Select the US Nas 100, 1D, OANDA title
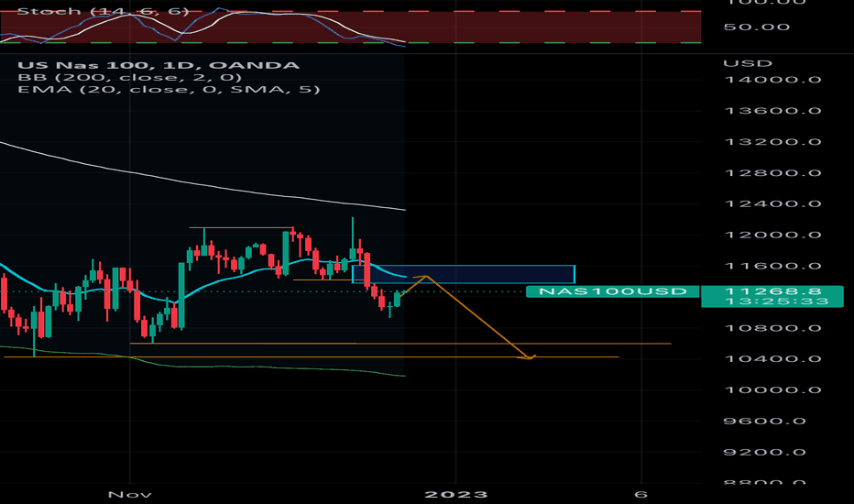Screen dimensions: 854x504 coord(159,65)
